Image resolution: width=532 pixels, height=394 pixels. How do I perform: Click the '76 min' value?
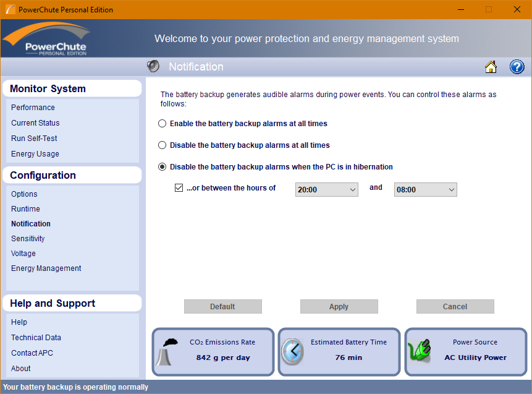pyautogui.click(x=348, y=358)
